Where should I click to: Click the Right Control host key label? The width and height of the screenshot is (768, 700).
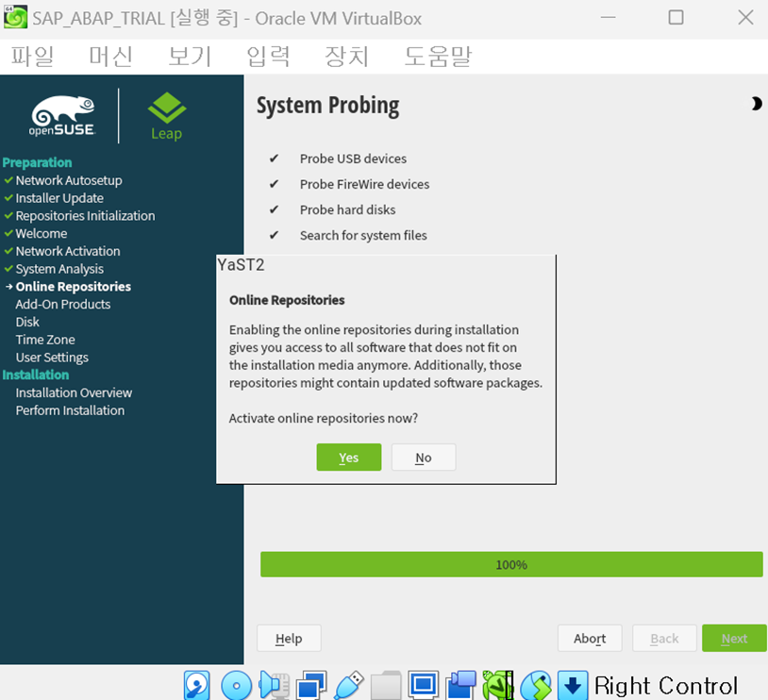[x=666, y=685]
